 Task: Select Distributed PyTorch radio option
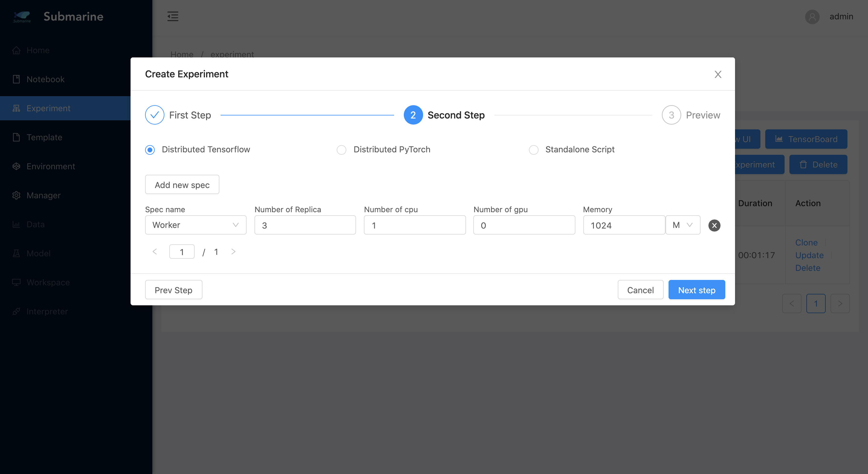click(x=341, y=150)
